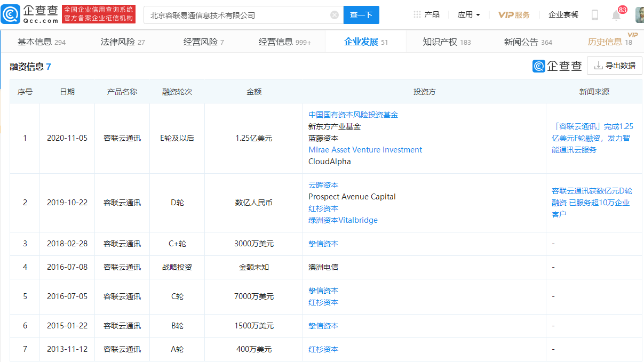Click the 融资信息 section heading
The width and height of the screenshot is (644, 362).
click(30, 67)
